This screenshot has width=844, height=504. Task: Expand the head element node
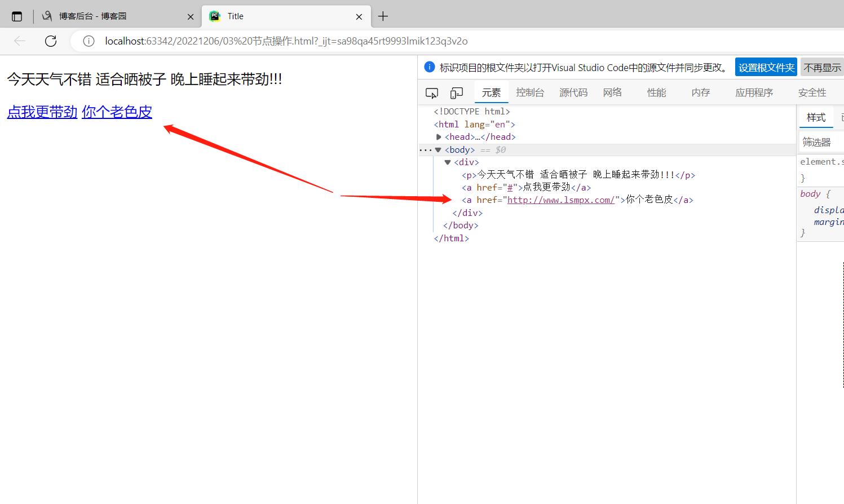coord(439,137)
